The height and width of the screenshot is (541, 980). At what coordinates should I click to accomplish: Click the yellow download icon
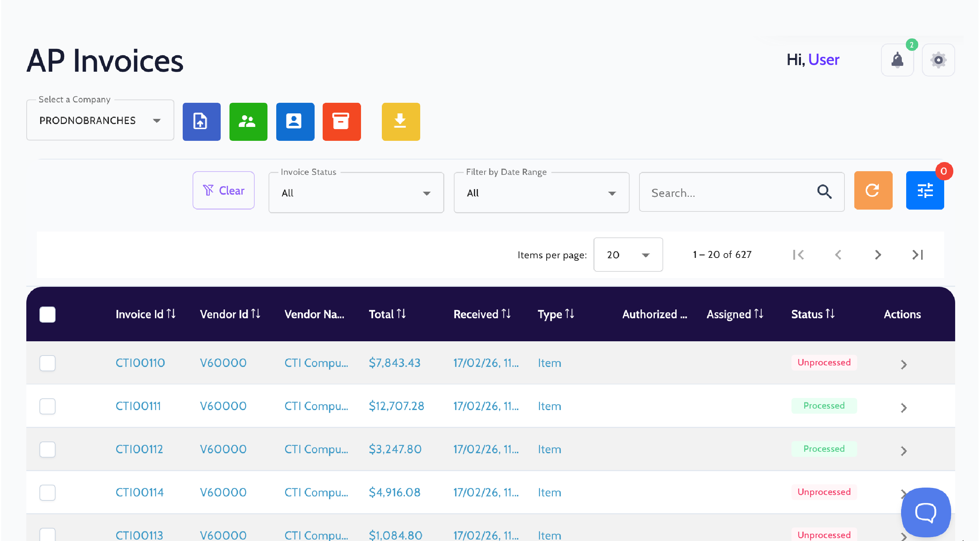[400, 121]
